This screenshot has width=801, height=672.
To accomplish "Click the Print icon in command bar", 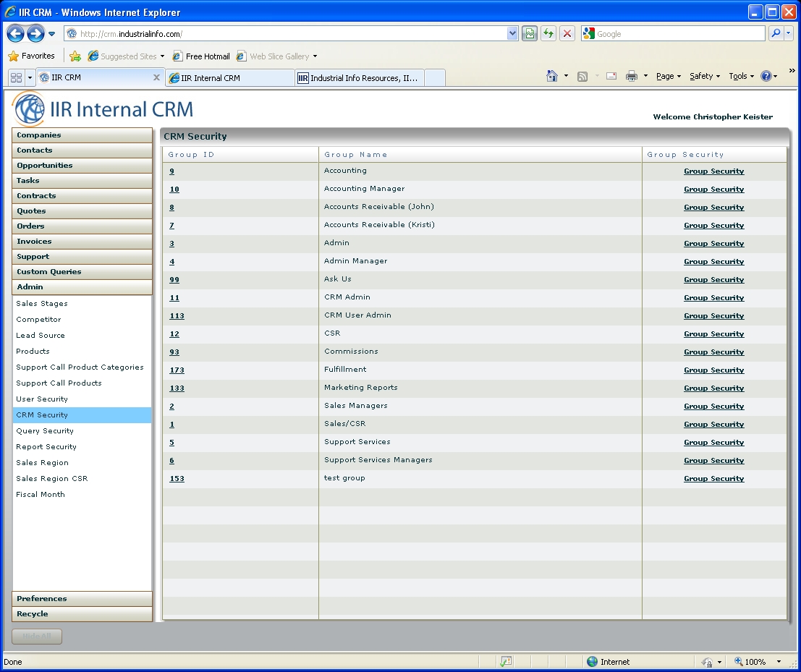I will [x=631, y=76].
